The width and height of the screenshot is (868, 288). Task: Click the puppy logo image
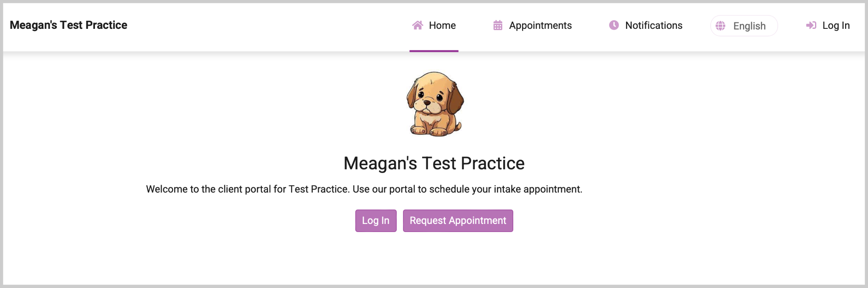coord(435,104)
